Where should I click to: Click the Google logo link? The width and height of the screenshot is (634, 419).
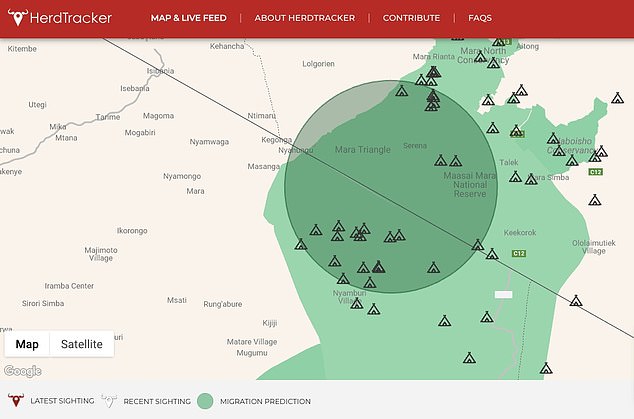(23, 371)
